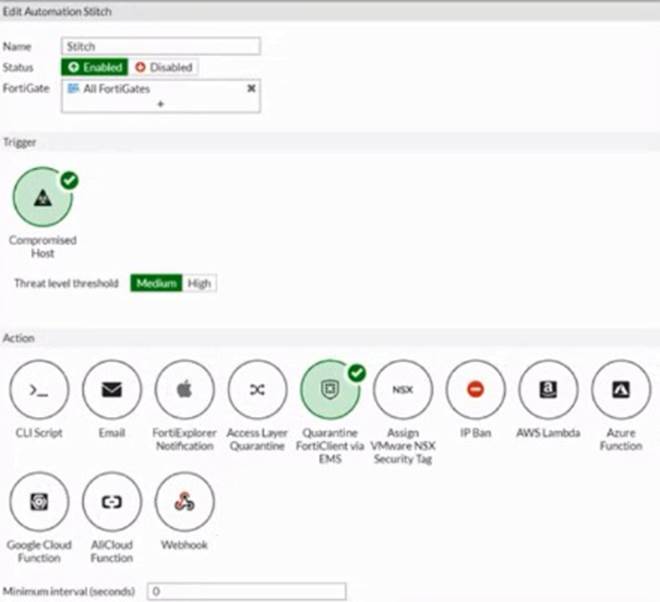Select Google Cloud Function action
Image resolution: width=660 pixels, height=602 pixels.
point(39,502)
